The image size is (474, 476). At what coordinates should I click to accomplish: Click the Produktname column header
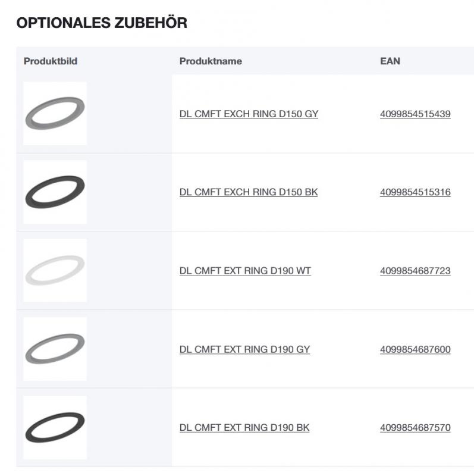tap(211, 60)
